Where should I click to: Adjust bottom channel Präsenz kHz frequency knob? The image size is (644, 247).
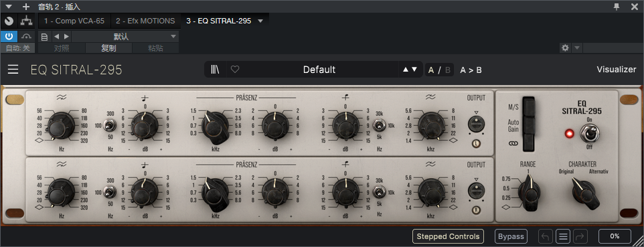coord(215,193)
